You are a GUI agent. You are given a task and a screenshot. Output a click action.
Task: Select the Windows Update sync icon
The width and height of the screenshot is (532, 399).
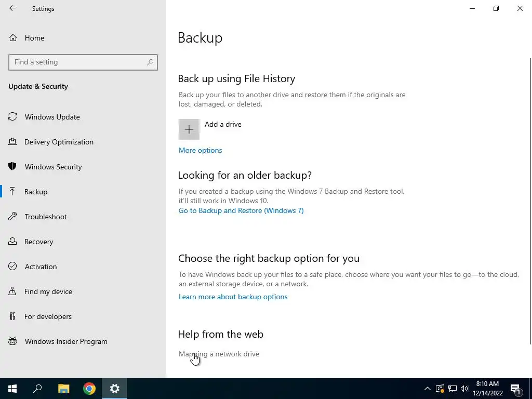(x=12, y=117)
